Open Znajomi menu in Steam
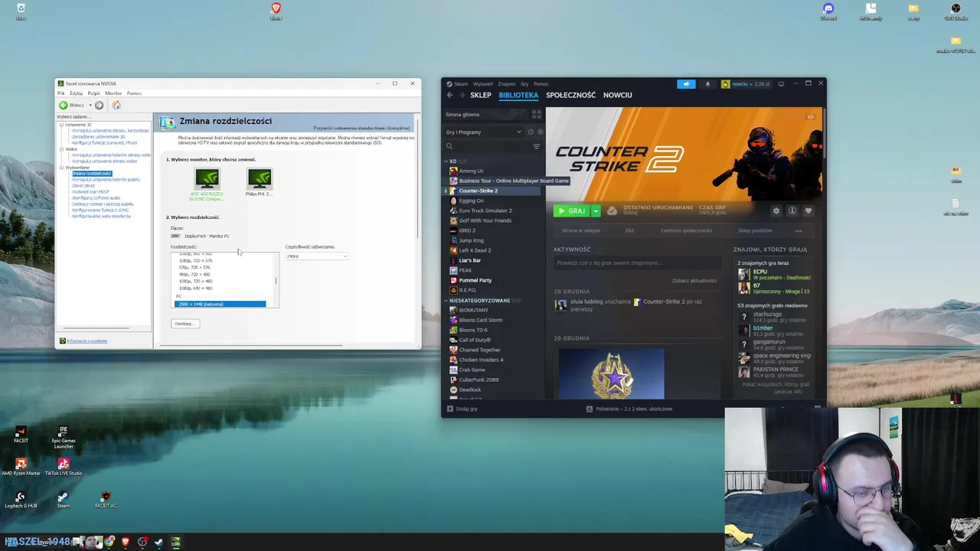980x551 pixels. click(507, 84)
